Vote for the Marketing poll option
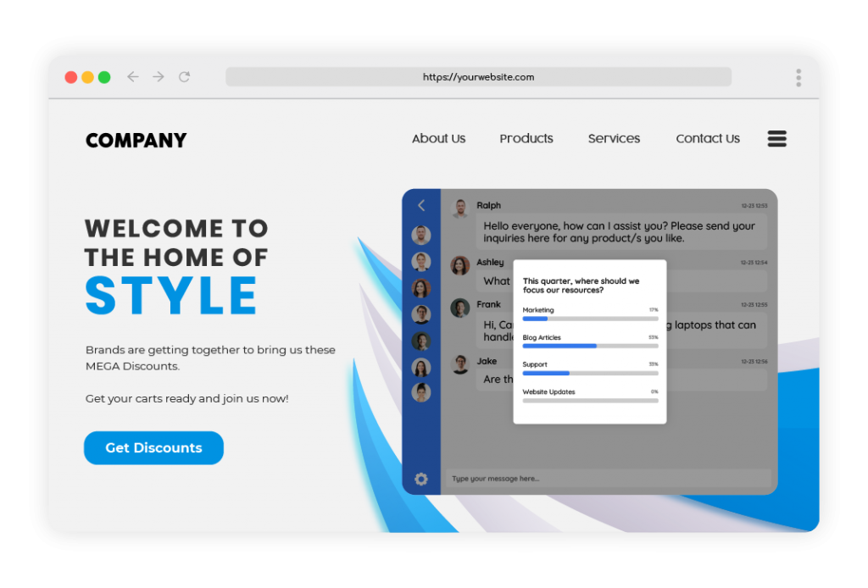 click(590, 314)
